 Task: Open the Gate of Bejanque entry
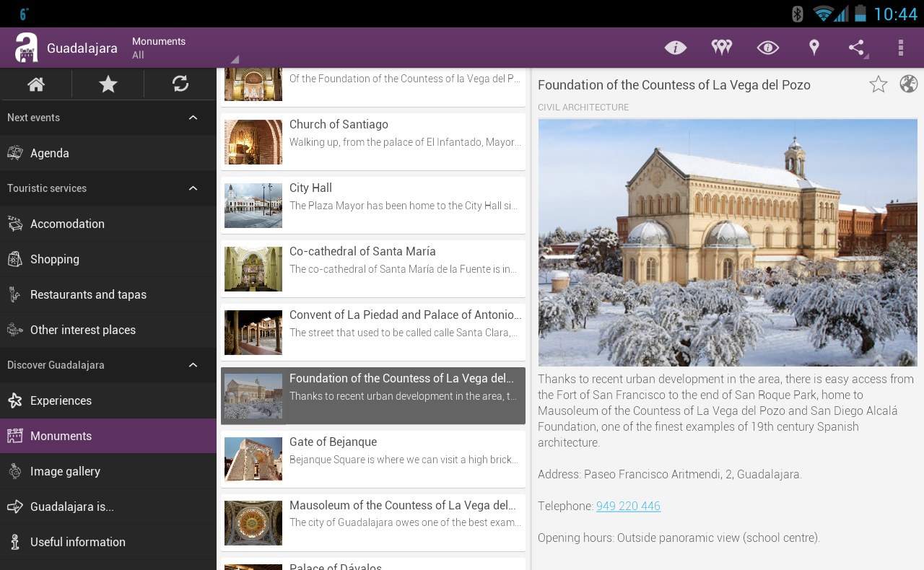coord(373,459)
